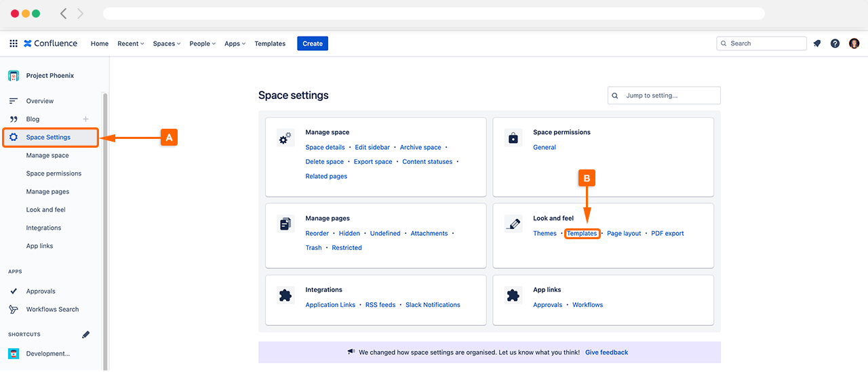Select Space Settings in the sidebar
The width and height of the screenshot is (868, 372).
click(48, 138)
